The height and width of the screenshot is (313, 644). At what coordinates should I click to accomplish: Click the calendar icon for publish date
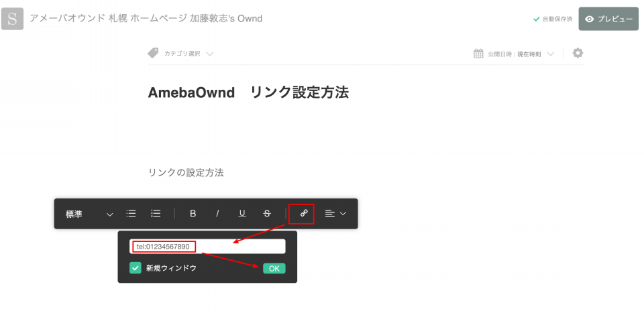point(478,54)
